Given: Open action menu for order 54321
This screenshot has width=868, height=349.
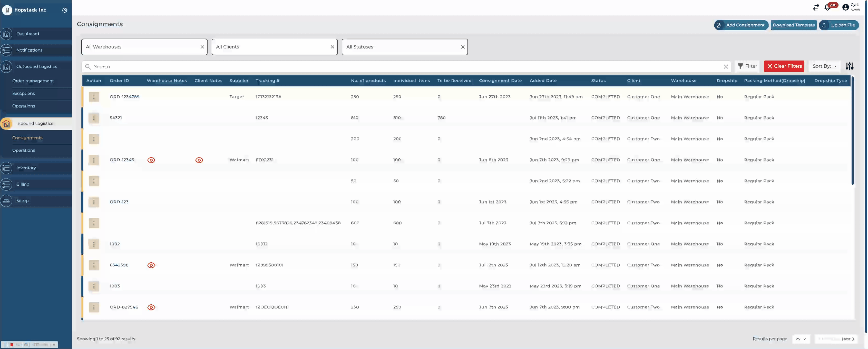Looking at the screenshot, I should pyautogui.click(x=94, y=118).
